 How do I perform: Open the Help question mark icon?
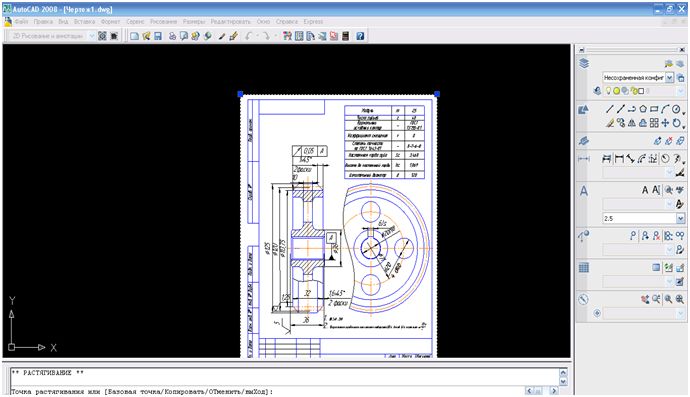pyautogui.click(x=360, y=36)
